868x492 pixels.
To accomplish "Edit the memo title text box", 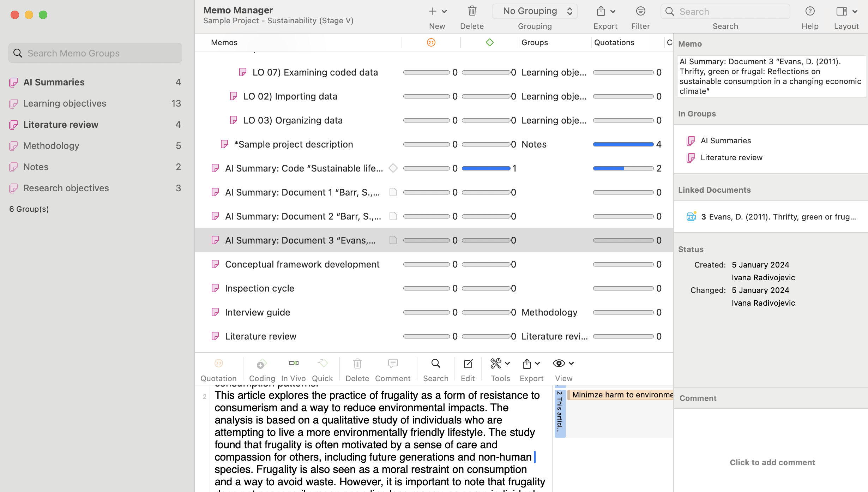I will point(771,76).
